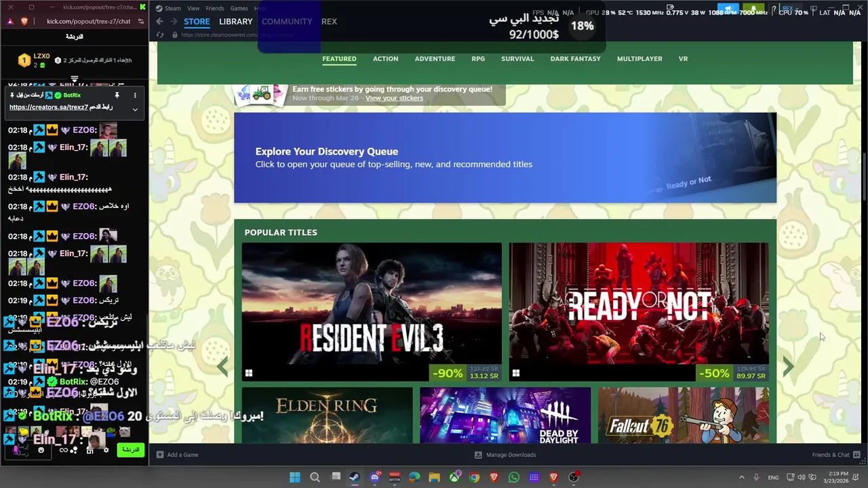Open the creators.sa/trexz7 pinned link

pos(48,108)
